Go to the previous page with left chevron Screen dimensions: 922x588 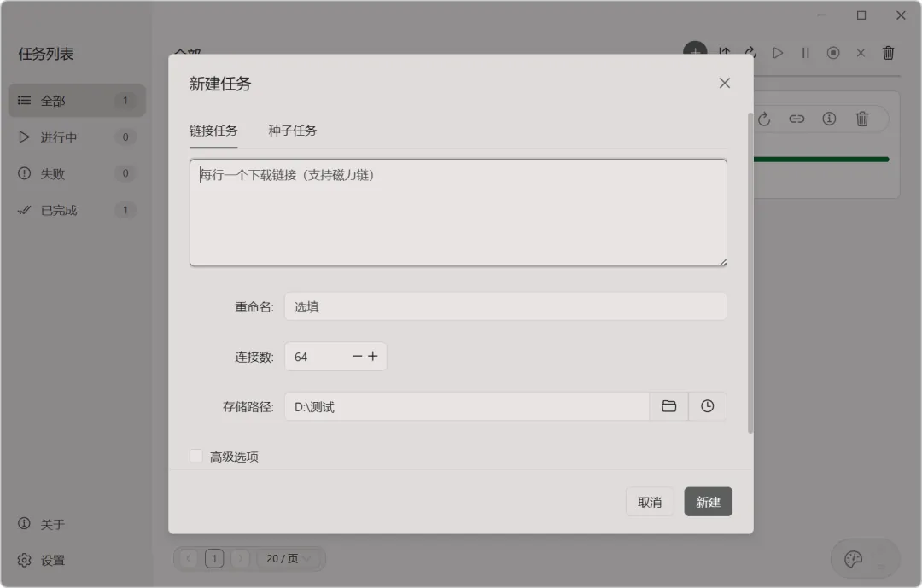tap(188, 558)
